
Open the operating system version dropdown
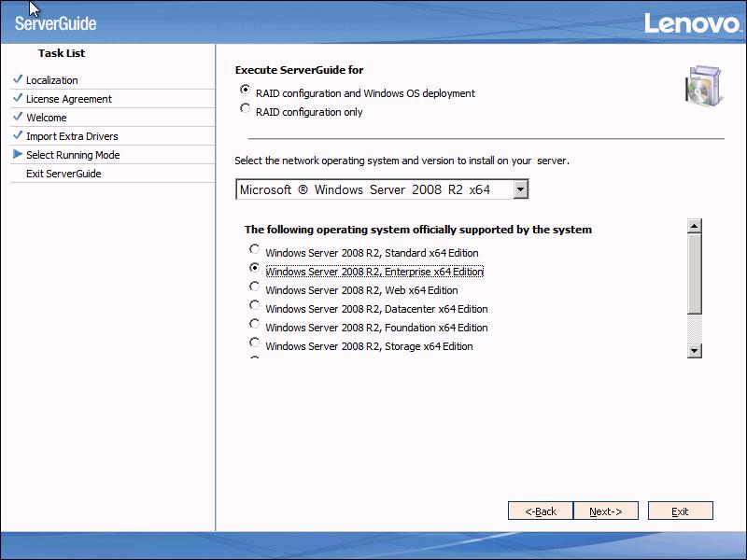tap(521, 189)
